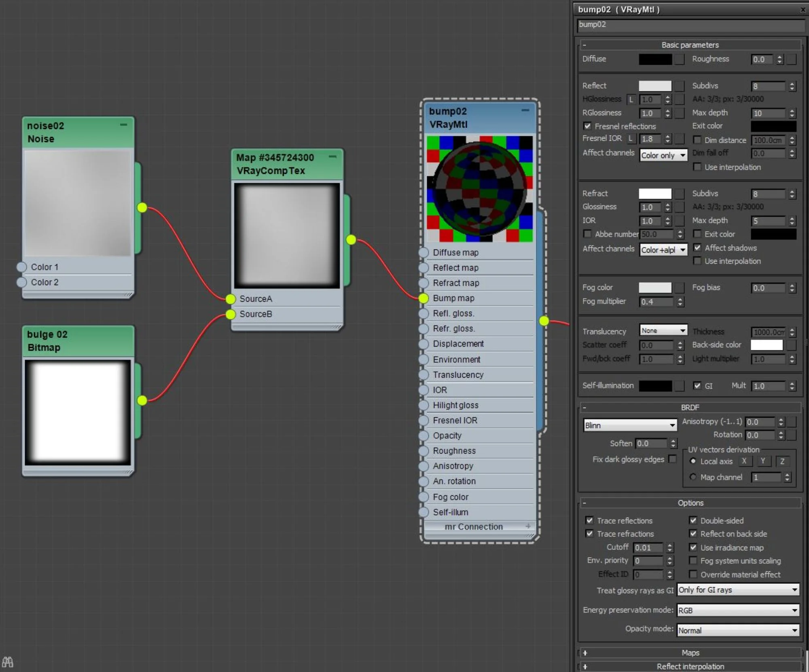Toggle the Double-sided option

[x=693, y=520]
